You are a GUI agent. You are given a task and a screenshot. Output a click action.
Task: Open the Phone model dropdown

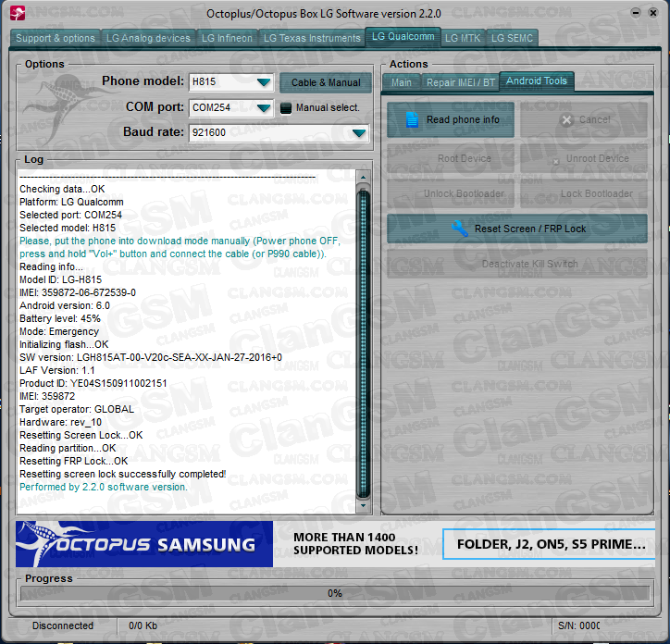point(264,81)
